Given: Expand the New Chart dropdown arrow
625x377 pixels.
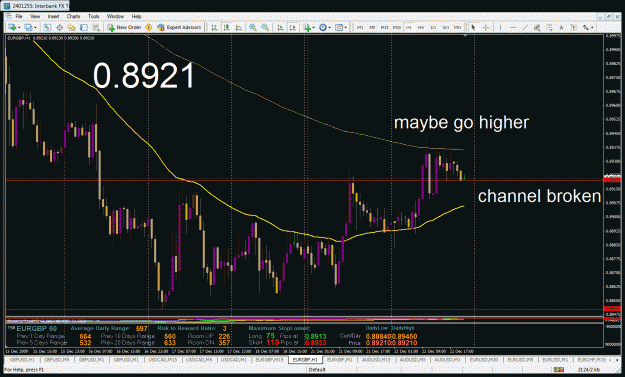Looking at the screenshot, I should 19,27.
